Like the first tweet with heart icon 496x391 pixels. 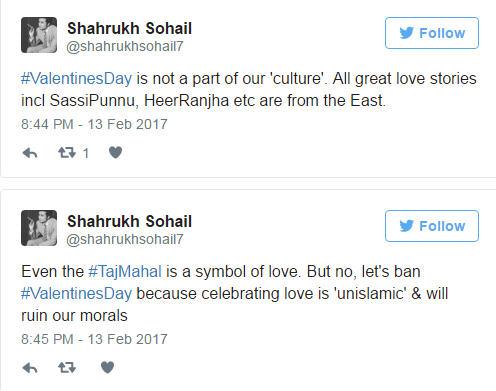point(115,153)
